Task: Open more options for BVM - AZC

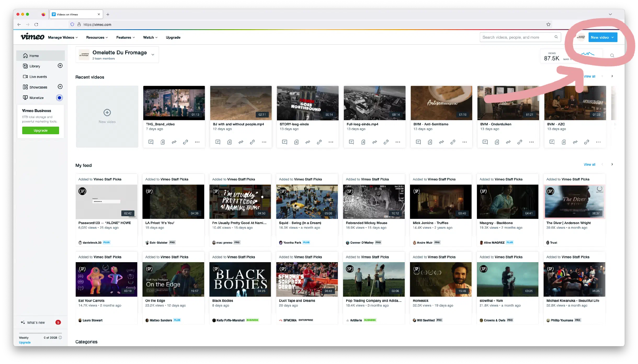Action: pos(598,142)
